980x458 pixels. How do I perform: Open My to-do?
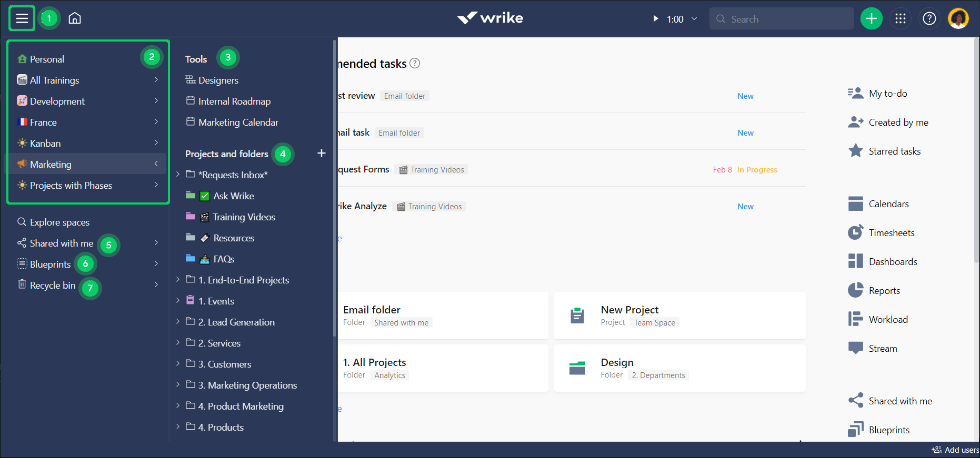coord(877,93)
